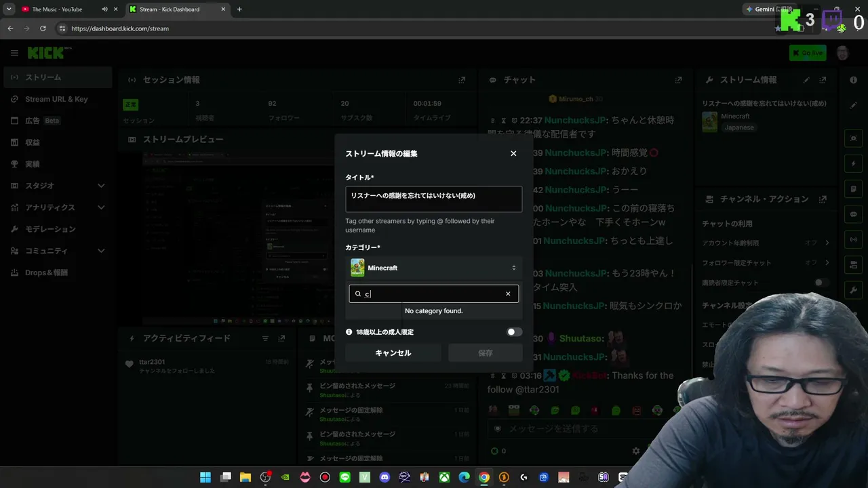Clear the category search field

(508, 293)
